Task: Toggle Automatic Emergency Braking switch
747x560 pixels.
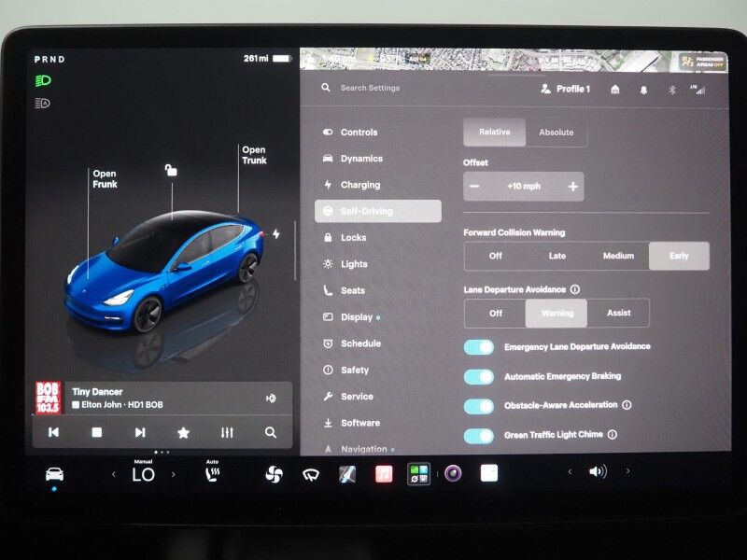Action: pyautogui.click(x=479, y=376)
